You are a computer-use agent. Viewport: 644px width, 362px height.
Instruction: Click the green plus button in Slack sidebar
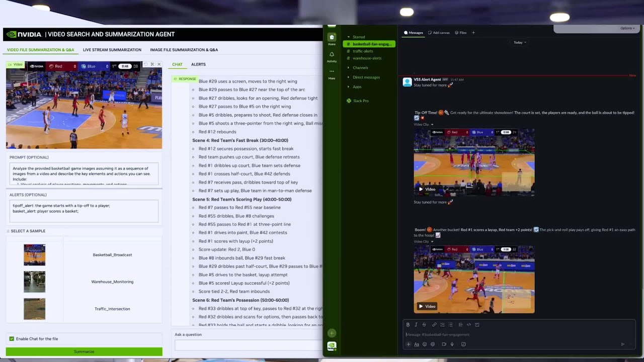[332, 333]
